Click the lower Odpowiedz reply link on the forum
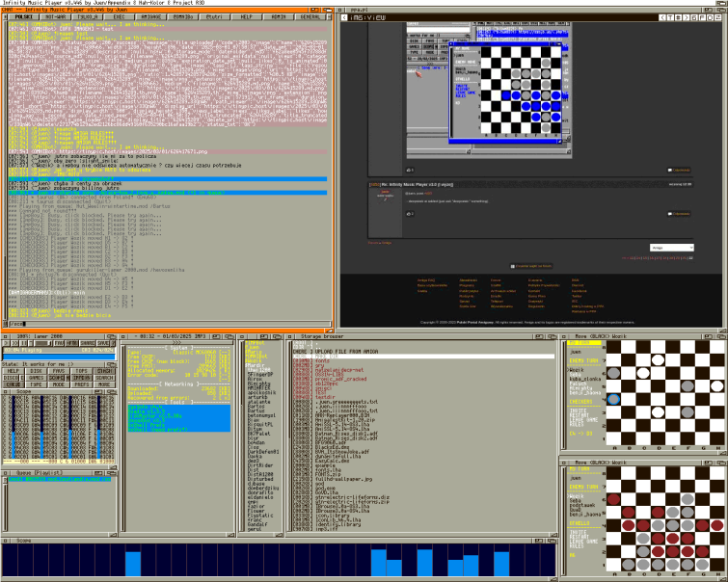 (x=679, y=214)
